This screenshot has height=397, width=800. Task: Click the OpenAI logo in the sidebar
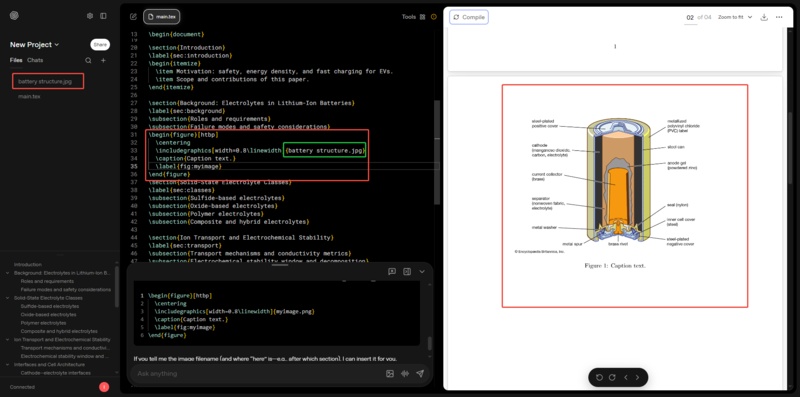14,16
